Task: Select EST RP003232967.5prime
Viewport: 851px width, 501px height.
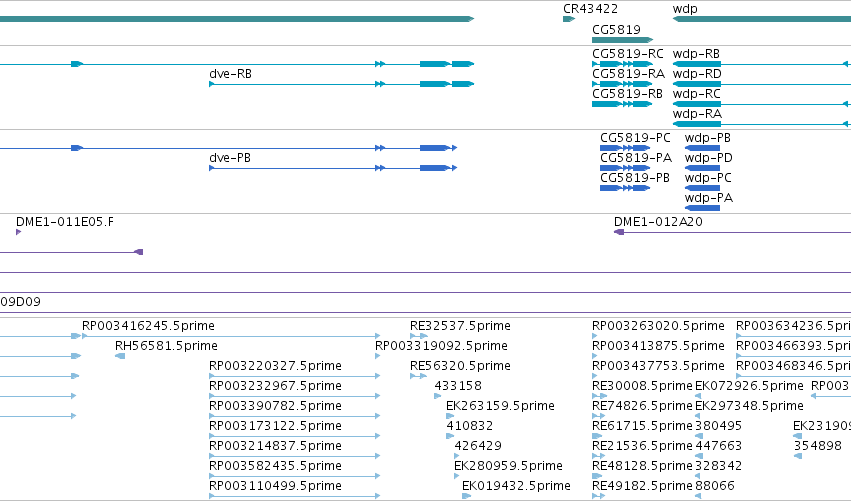Action: tap(275, 386)
